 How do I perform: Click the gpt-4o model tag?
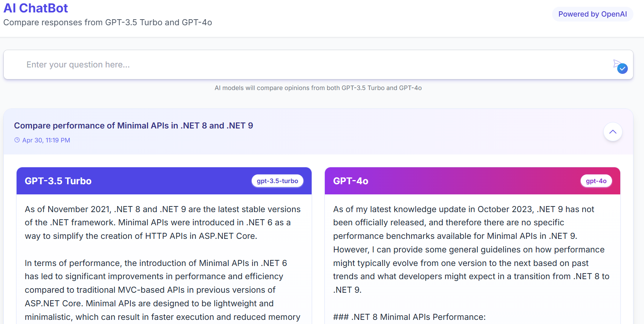(596, 181)
